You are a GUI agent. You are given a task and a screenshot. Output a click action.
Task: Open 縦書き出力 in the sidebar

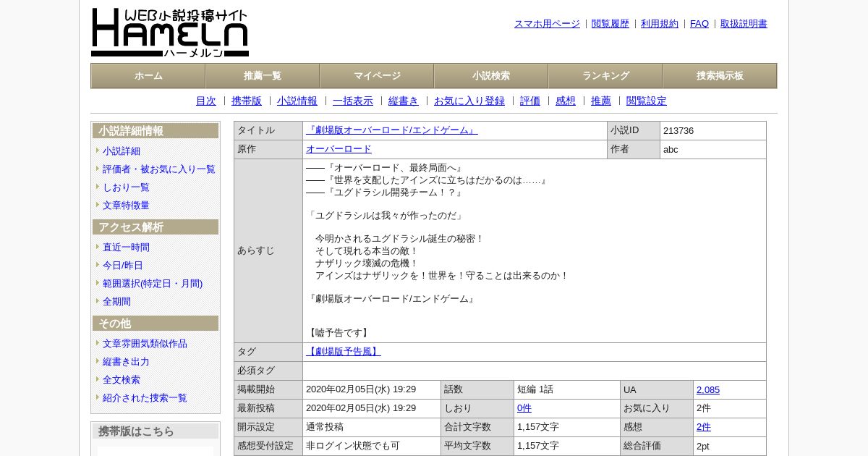[x=126, y=362]
